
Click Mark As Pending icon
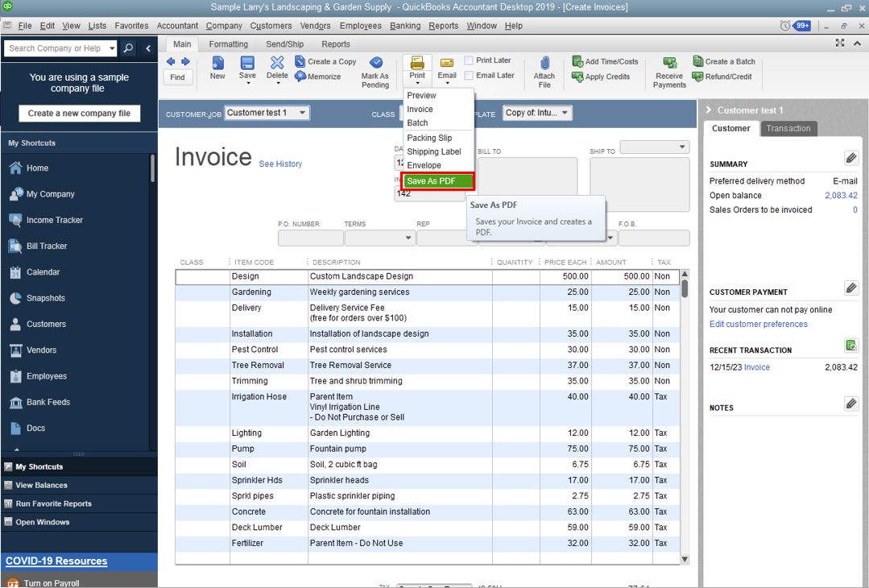click(x=375, y=64)
